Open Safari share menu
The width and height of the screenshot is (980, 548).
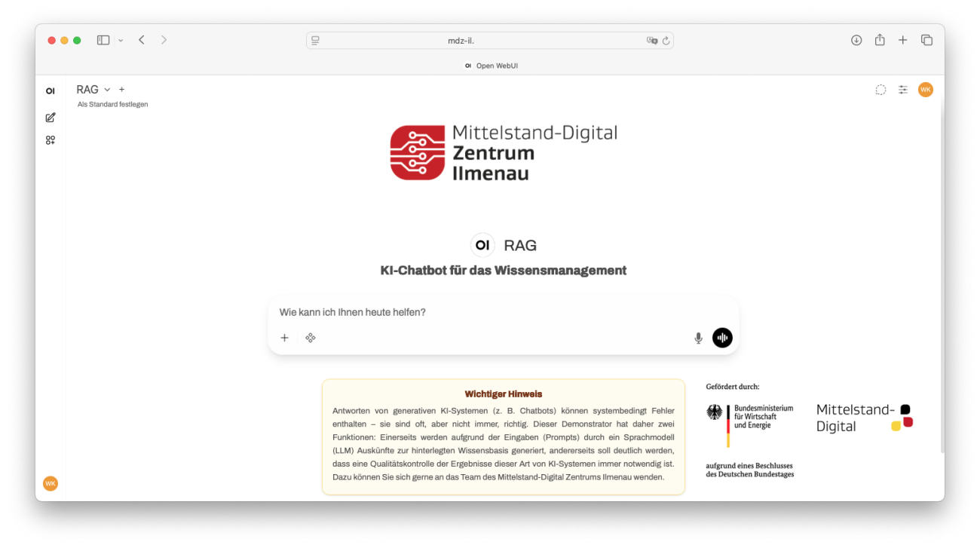880,40
